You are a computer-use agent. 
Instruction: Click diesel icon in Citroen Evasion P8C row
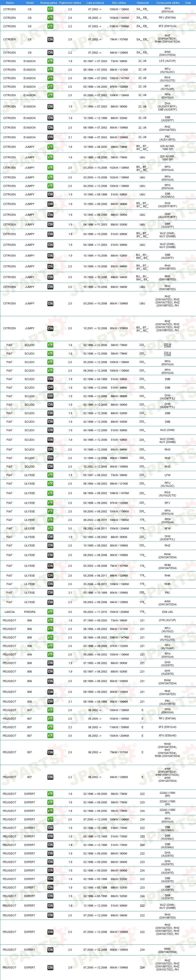(x=50, y=137)
